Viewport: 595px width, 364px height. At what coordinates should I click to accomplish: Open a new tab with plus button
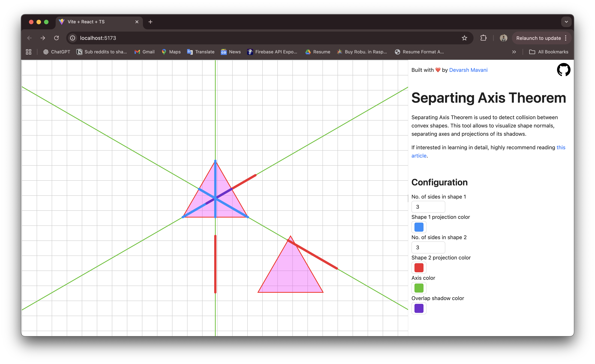150,22
